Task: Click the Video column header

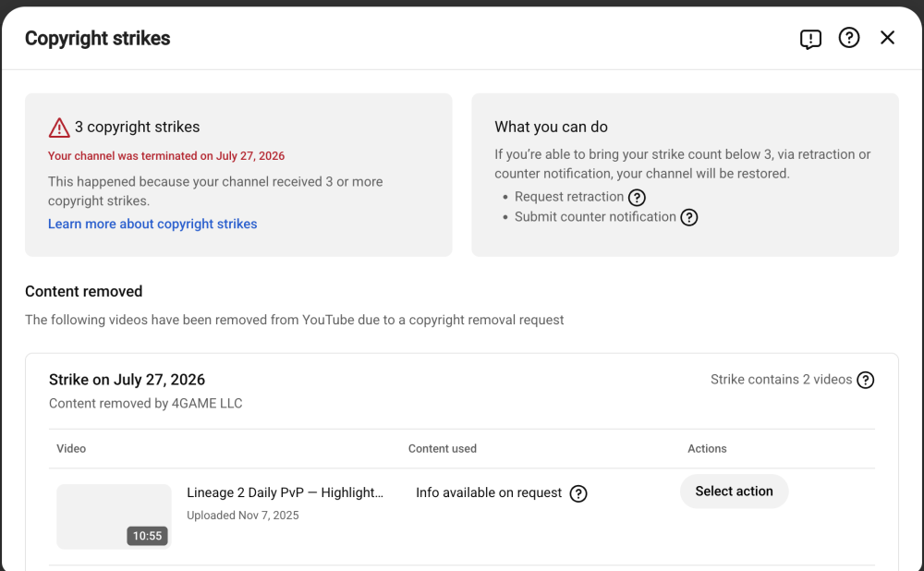Action: [x=71, y=448]
